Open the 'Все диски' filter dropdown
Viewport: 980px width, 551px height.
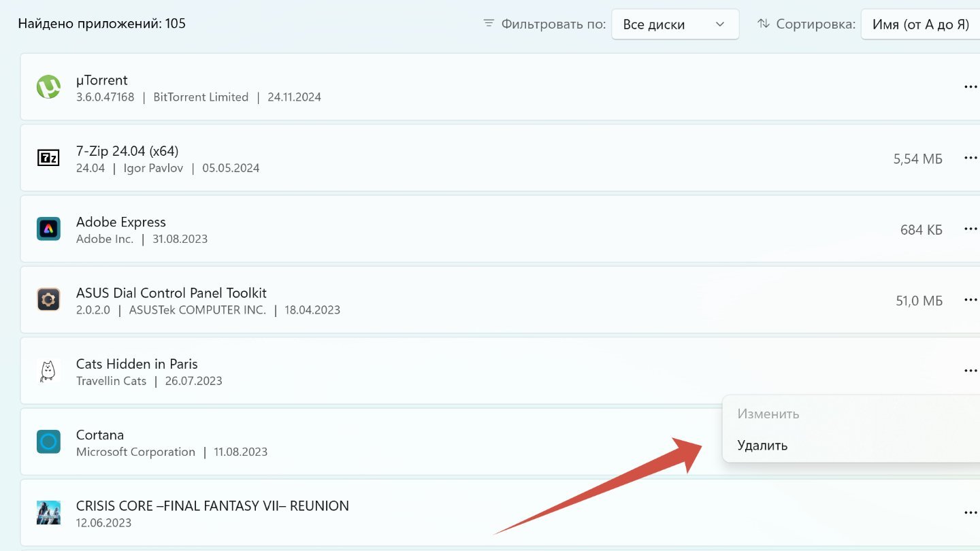[x=675, y=24]
